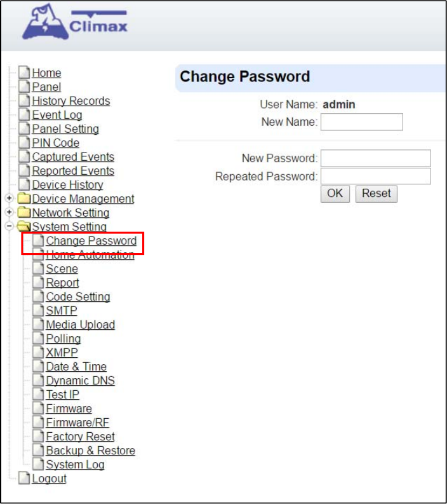Open the Dynamic DNS settings link
Image resolution: width=447 pixels, height=504 pixels.
click(x=80, y=381)
